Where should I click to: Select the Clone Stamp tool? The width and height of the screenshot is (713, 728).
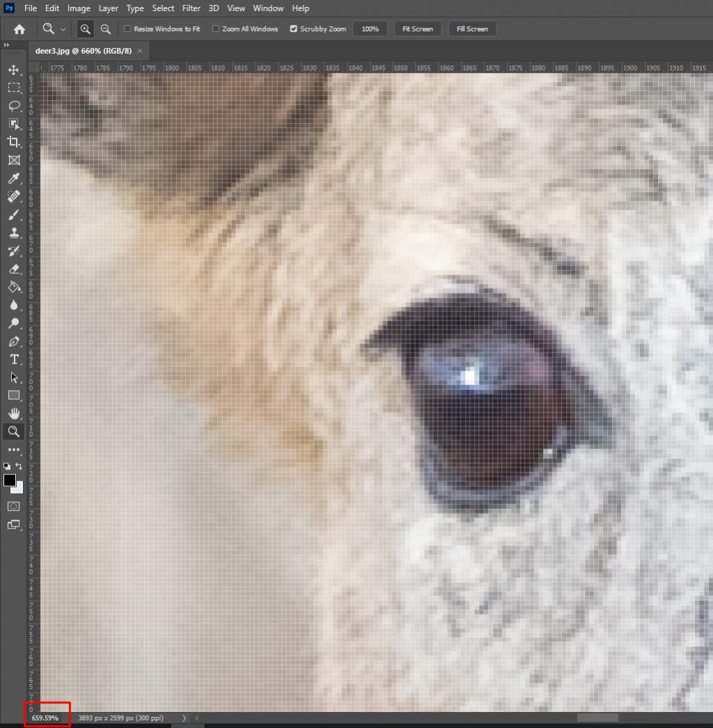tap(13, 233)
